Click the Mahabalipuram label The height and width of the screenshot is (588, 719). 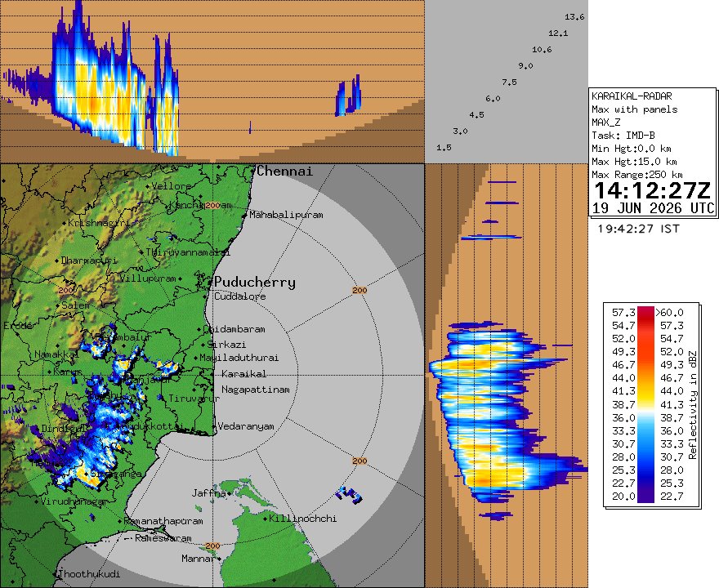[286, 215]
